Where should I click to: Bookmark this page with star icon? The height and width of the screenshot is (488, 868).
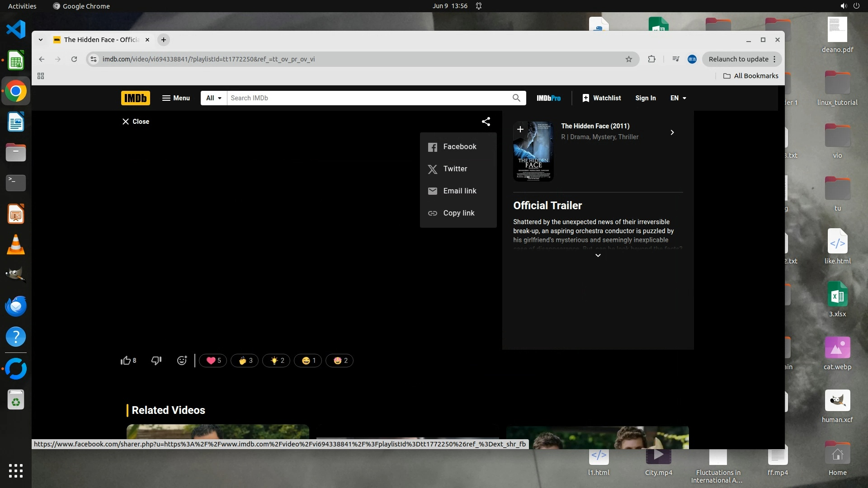coord(628,59)
